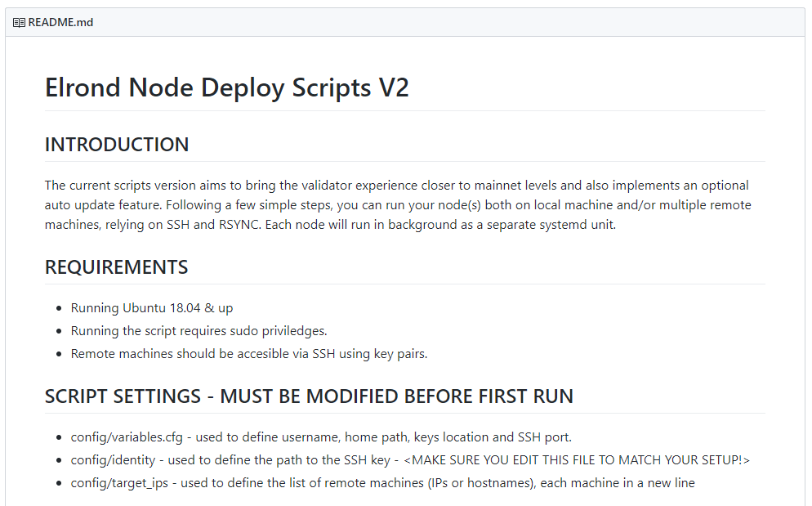Click the README book icon
812x506 pixels.
[x=19, y=23]
